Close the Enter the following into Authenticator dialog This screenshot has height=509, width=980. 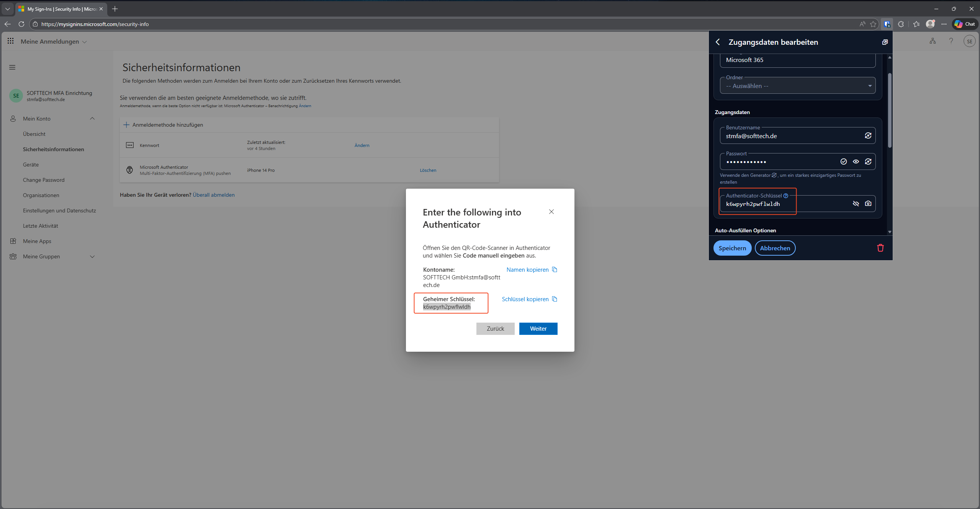(x=551, y=212)
